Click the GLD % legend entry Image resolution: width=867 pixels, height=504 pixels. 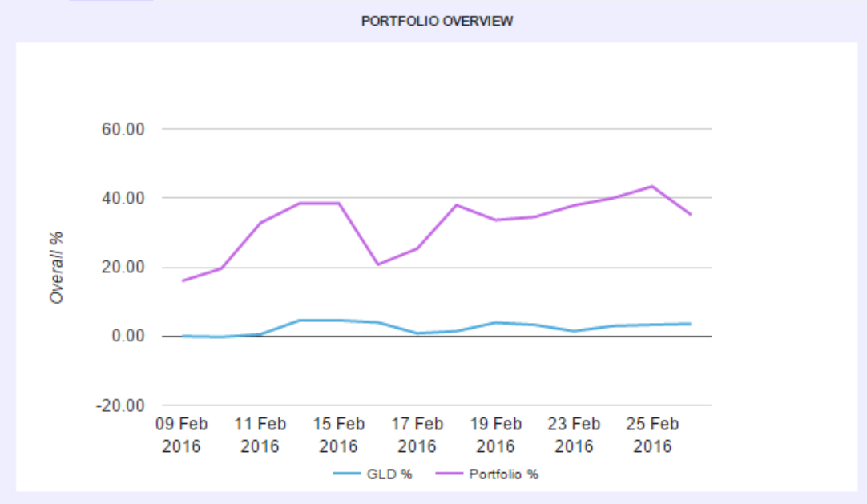(x=373, y=474)
